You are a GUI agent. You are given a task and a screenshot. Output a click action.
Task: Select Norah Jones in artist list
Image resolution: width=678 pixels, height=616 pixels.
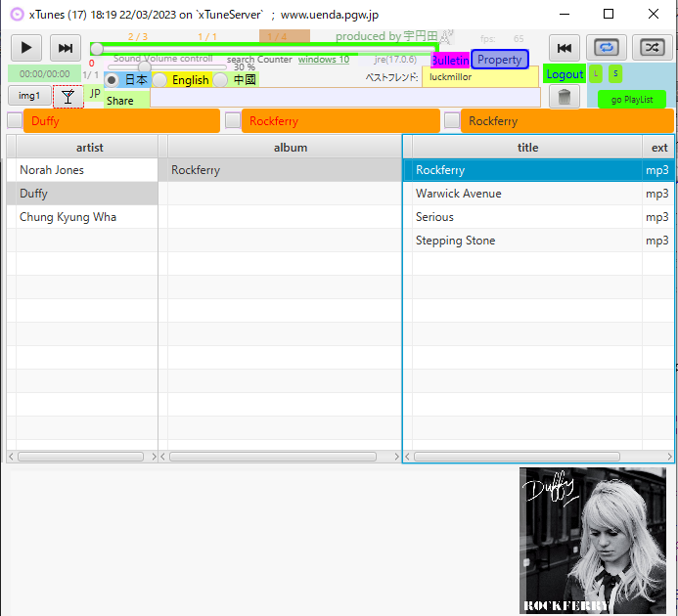click(x=52, y=170)
